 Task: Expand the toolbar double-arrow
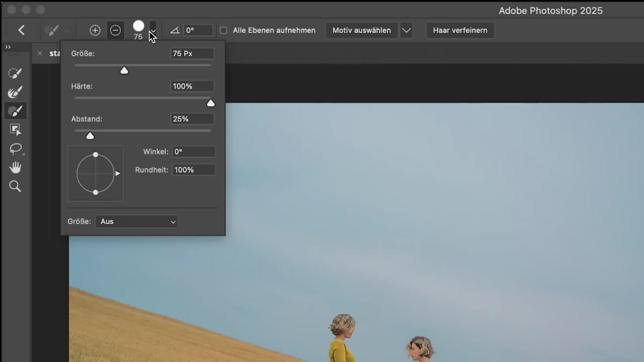(8, 47)
